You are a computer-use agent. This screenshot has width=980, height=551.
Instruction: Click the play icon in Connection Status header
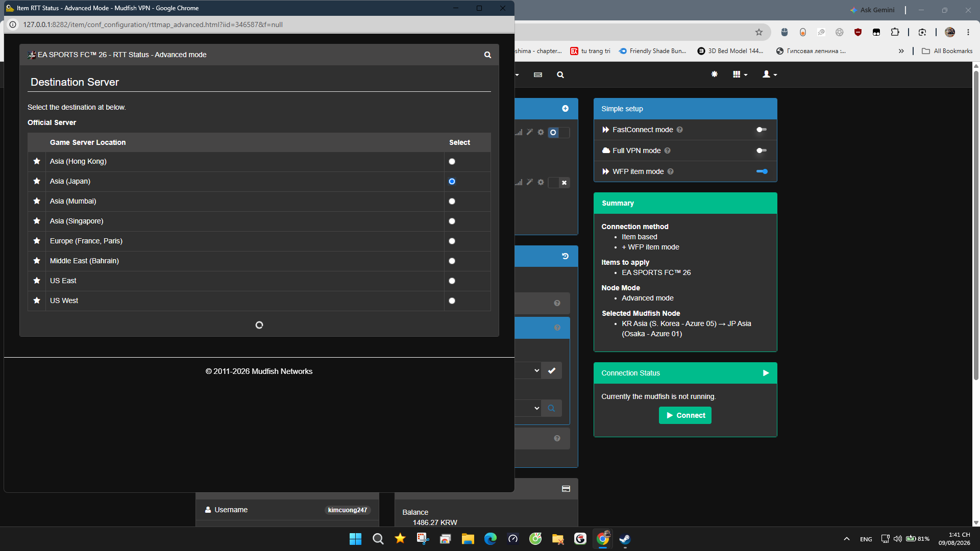pos(766,373)
